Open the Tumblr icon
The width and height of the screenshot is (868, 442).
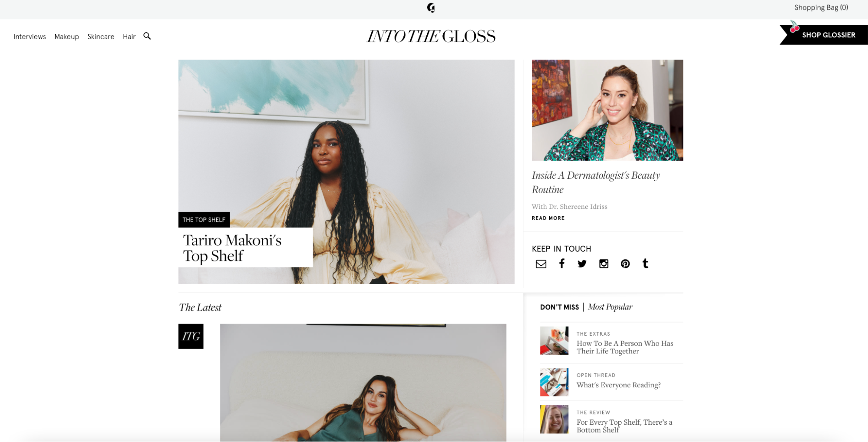point(645,264)
